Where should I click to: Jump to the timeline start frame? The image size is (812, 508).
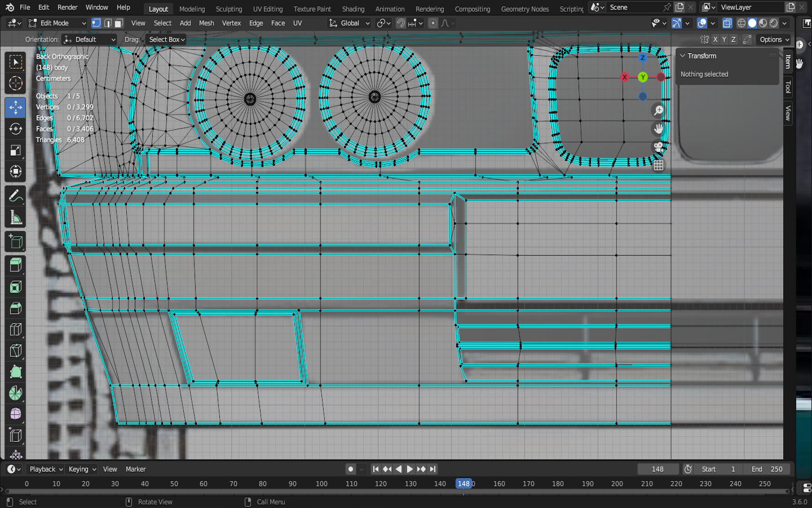pyautogui.click(x=376, y=469)
